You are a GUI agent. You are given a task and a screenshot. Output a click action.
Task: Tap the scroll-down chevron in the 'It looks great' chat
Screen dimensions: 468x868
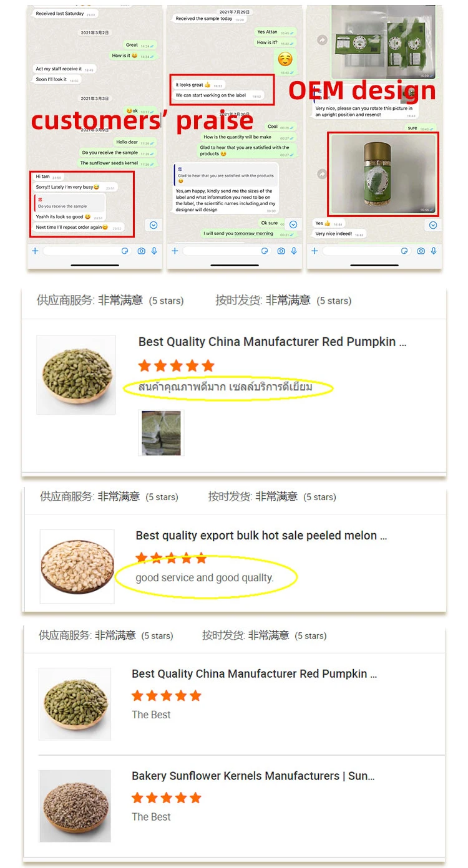[x=293, y=225]
